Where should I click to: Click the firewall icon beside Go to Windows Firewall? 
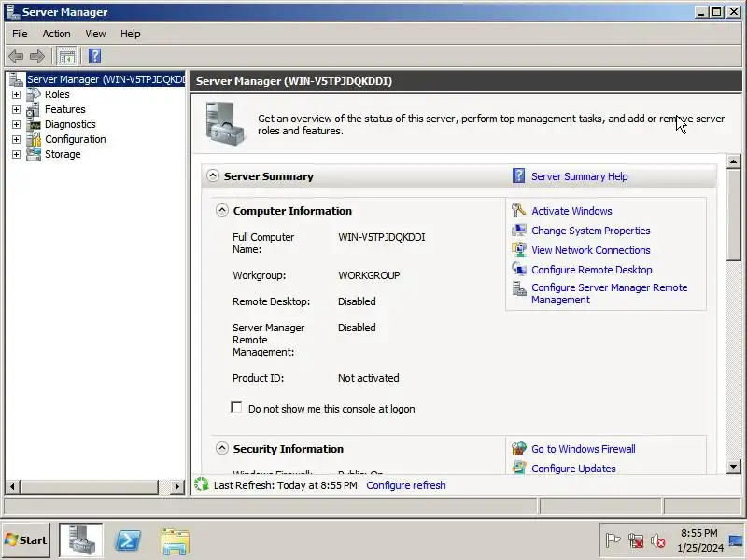pos(519,449)
